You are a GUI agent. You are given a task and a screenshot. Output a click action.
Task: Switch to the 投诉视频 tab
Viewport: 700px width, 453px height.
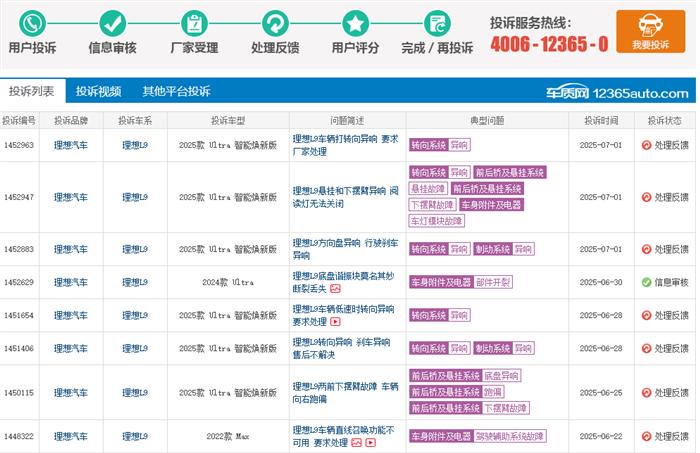pyautogui.click(x=98, y=91)
